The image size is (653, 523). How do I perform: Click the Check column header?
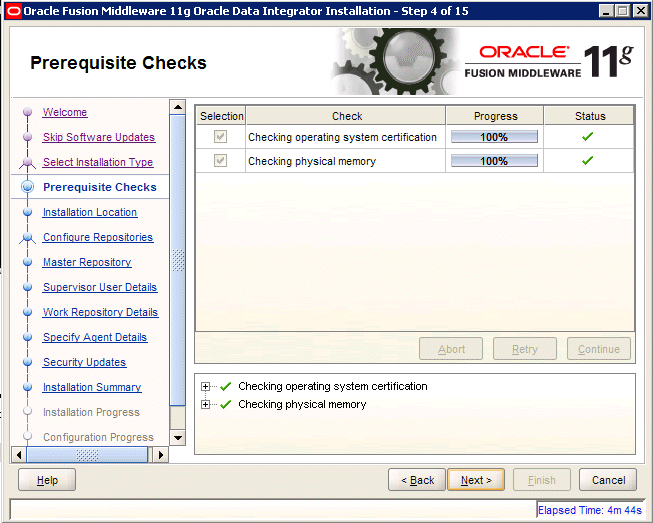pyautogui.click(x=346, y=116)
